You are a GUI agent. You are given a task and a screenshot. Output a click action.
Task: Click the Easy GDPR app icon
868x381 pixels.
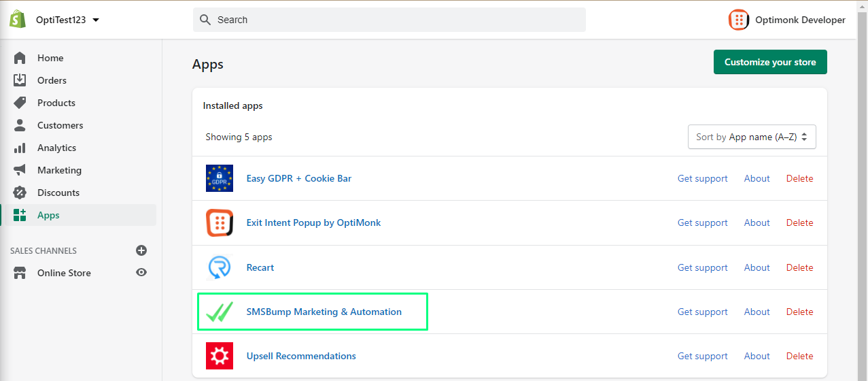(220, 178)
